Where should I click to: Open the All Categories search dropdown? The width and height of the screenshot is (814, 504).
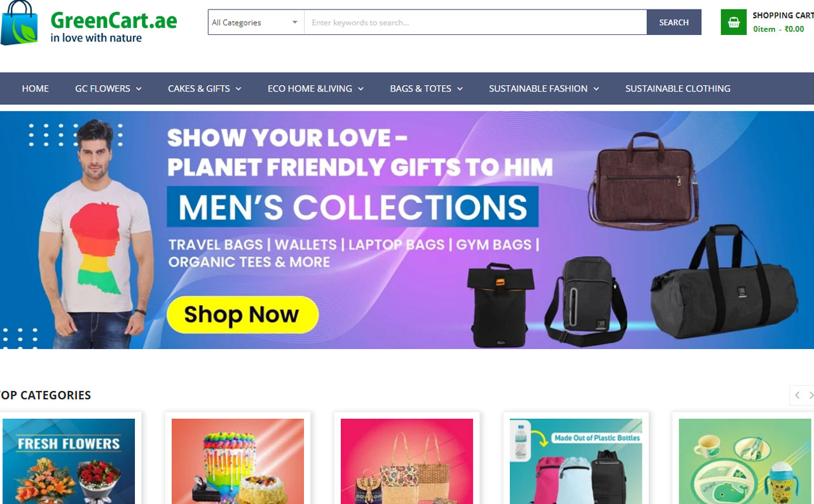pyautogui.click(x=256, y=22)
